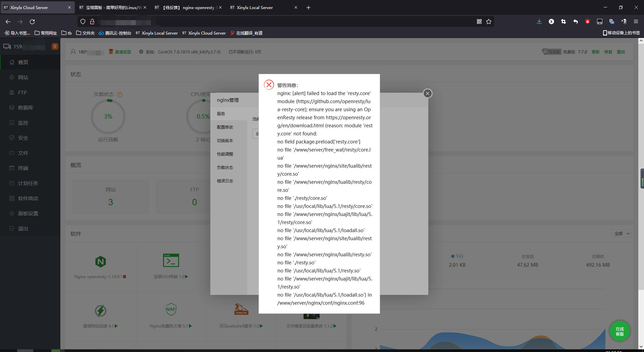Image resolution: width=644 pixels, height=352 pixels.
Task: Open 移动设备上的书签 folder
Action: pos(621,33)
